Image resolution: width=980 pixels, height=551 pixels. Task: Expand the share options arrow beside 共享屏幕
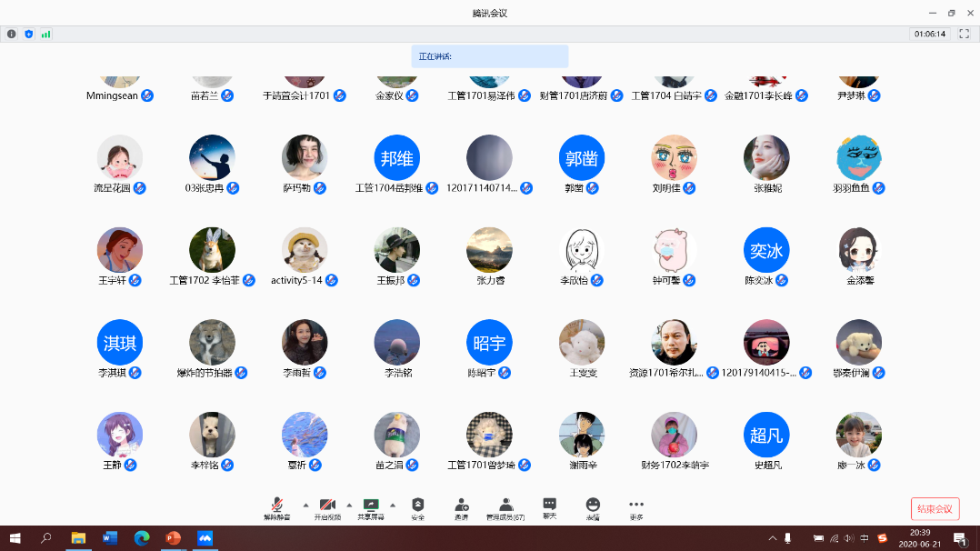coord(393,505)
